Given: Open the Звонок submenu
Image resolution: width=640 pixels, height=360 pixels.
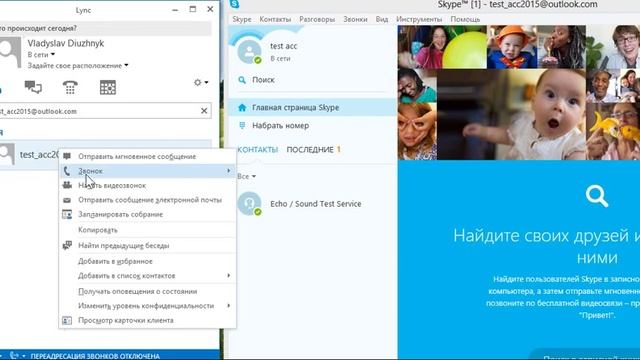Looking at the screenshot, I should (147, 171).
